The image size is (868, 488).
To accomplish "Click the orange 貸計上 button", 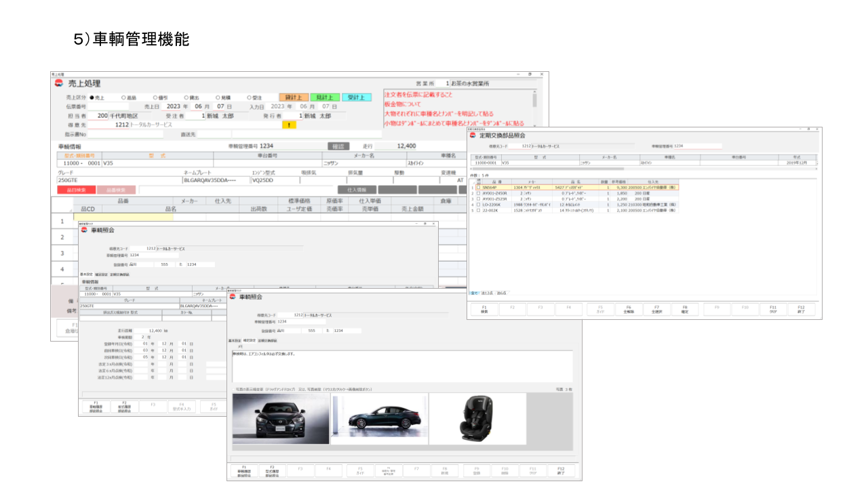I will point(294,98).
